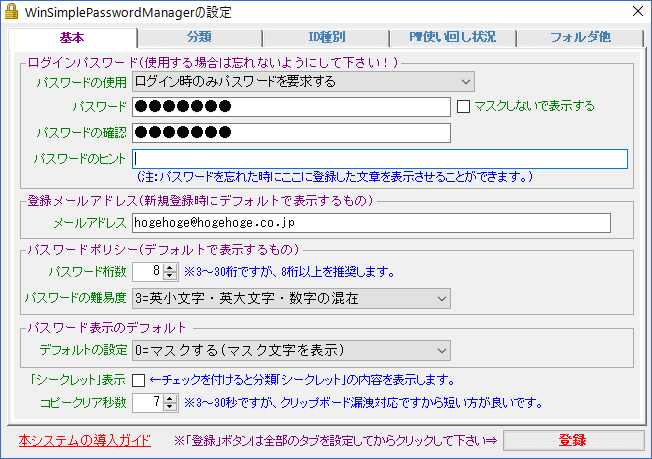The width and height of the screenshot is (652, 459).
Task: Open the デフォルトの設定 dropdown
Action: click(x=291, y=350)
